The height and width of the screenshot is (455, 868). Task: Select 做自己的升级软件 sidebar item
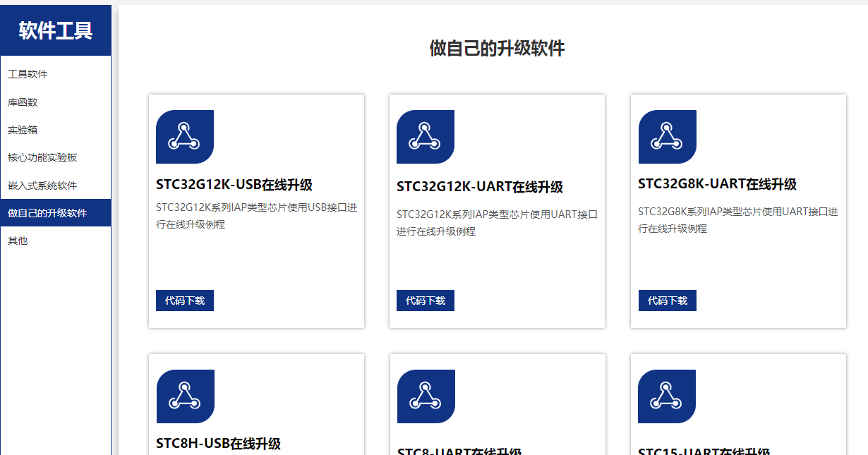(56, 212)
